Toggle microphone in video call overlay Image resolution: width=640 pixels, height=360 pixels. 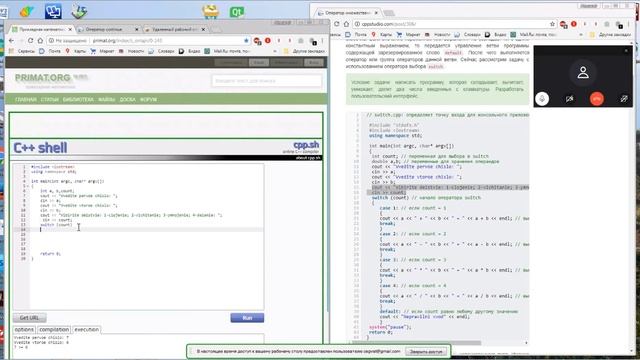tap(542, 98)
